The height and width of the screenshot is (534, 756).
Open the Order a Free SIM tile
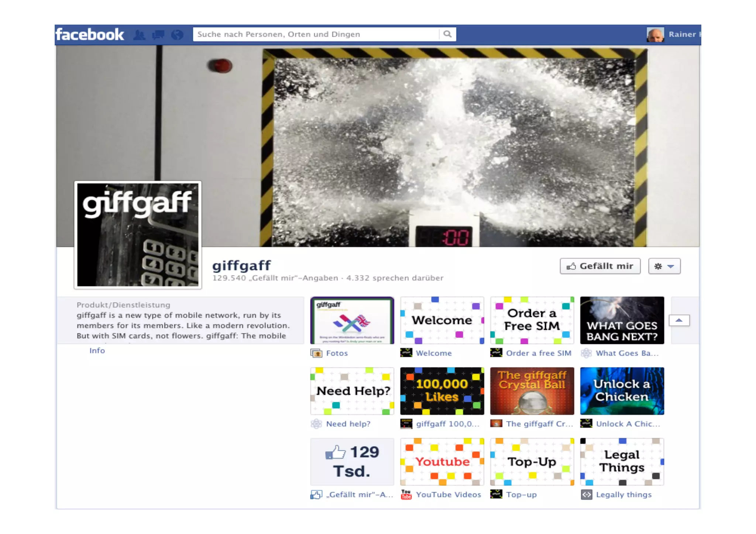click(x=532, y=320)
